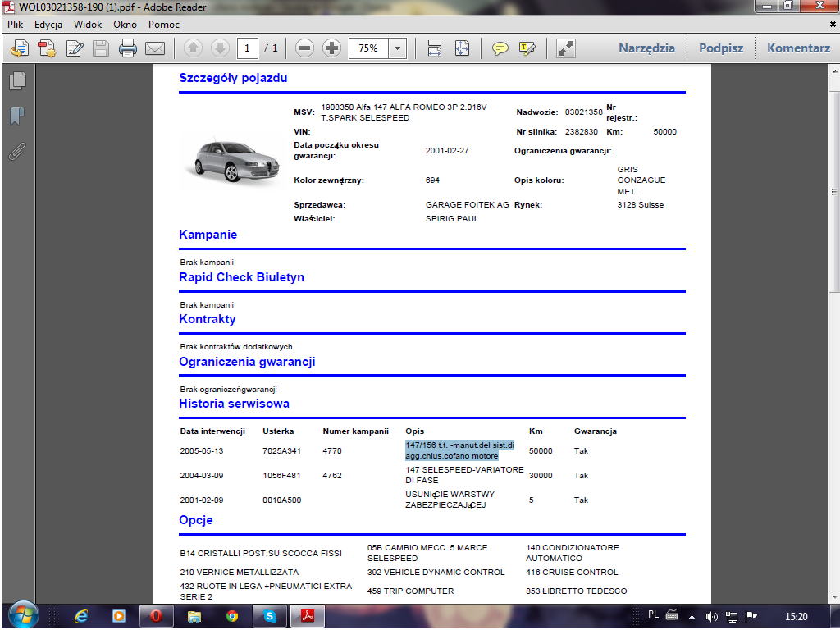Screen dimensions: 840x630
Task: Add a sticky note comment
Action: coord(500,48)
